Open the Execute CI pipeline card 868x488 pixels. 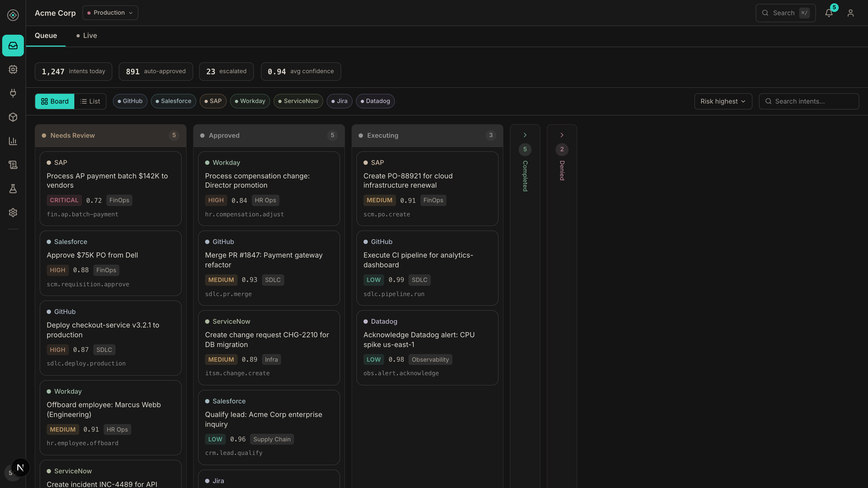pyautogui.click(x=427, y=268)
